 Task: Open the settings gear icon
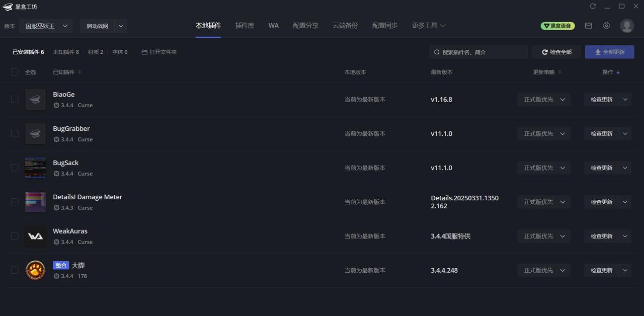[x=606, y=26]
